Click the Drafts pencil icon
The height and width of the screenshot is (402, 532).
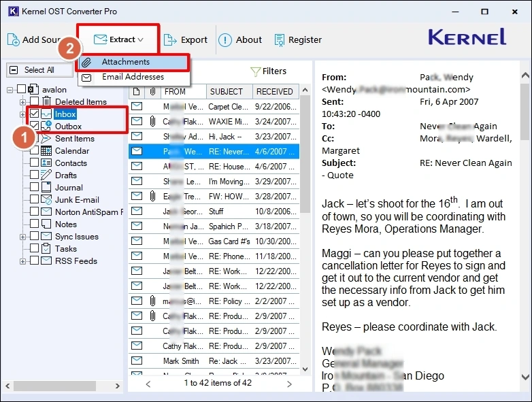(46, 175)
